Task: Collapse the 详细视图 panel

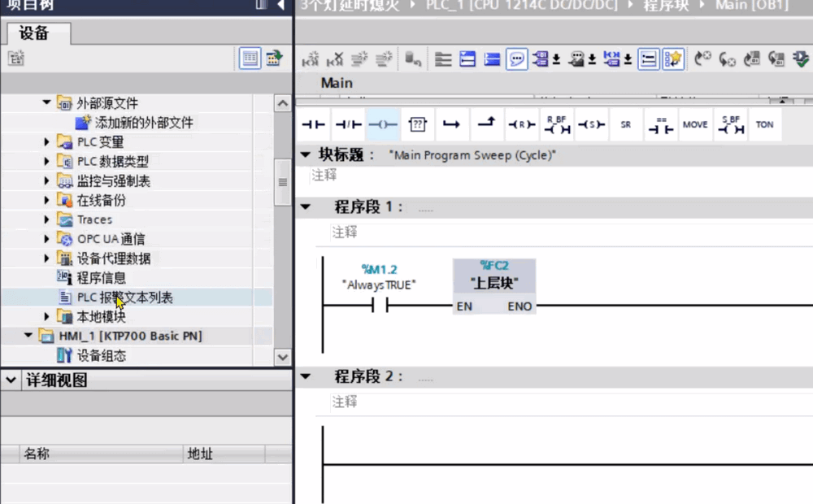Action: pyautogui.click(x=10, y=380)
